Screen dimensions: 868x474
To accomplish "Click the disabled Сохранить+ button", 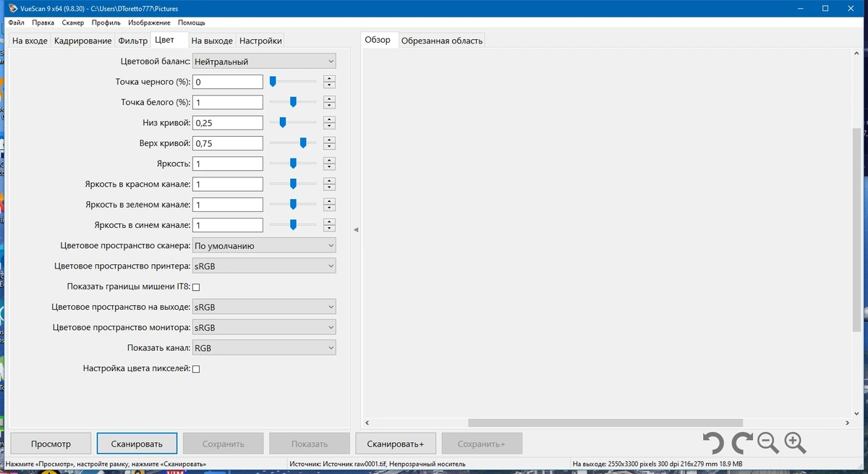I will pos(482,444).
